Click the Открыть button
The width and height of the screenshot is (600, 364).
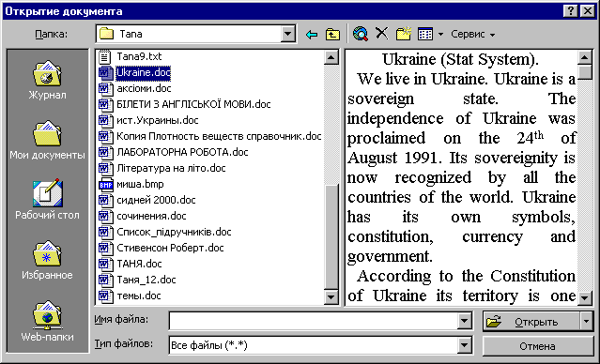click(531, 322)
